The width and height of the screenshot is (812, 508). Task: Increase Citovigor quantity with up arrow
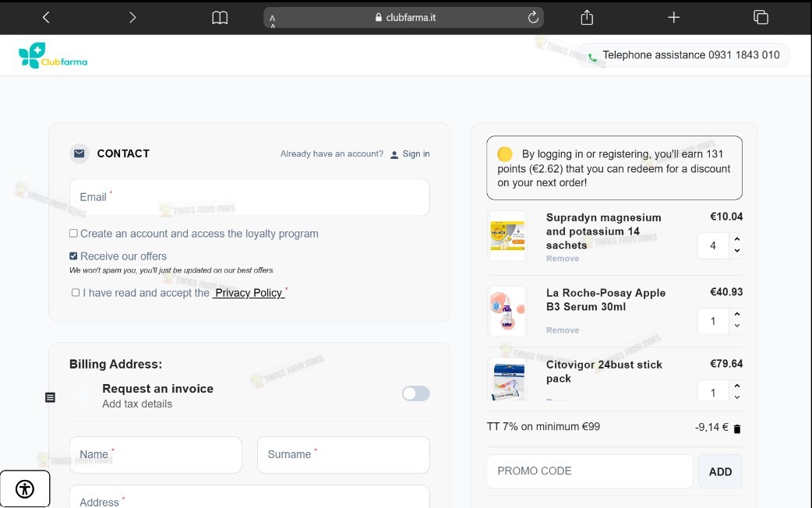pos(737,386)
